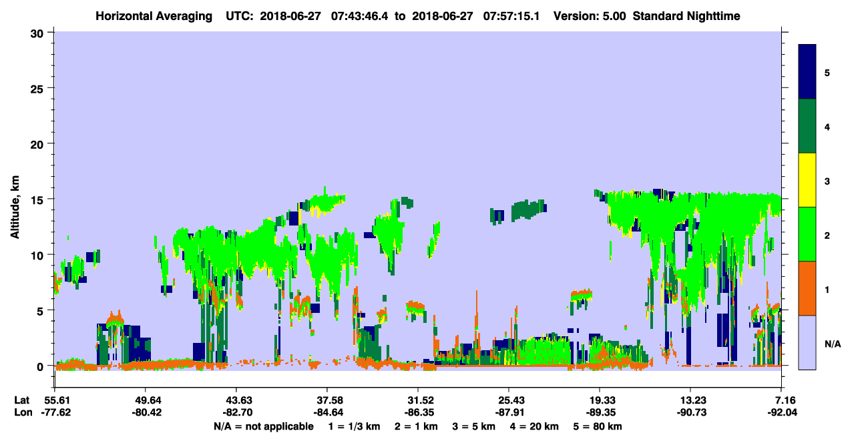Click the end time "07:57:15.1"

pos(511,15)
